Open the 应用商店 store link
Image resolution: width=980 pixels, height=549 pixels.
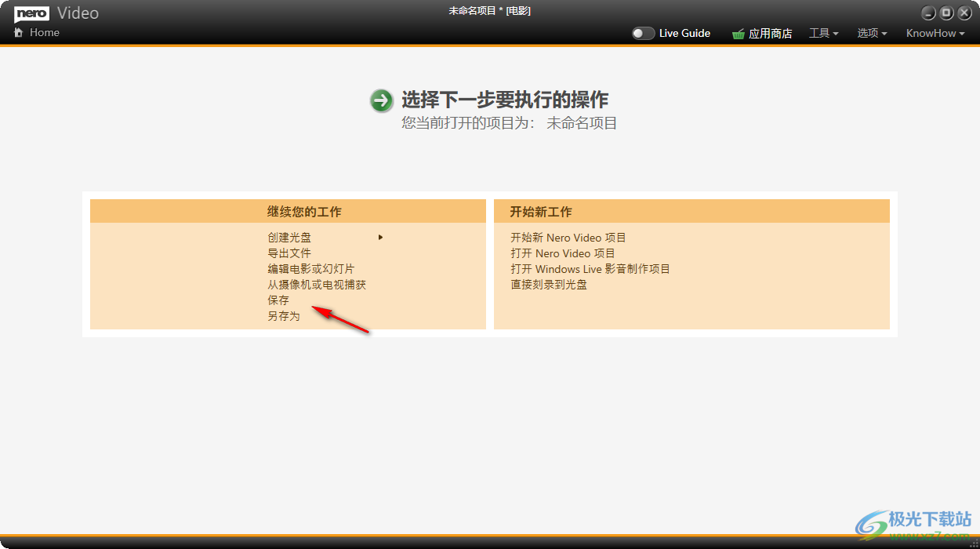pyautogui.click(x=770, y=34)
